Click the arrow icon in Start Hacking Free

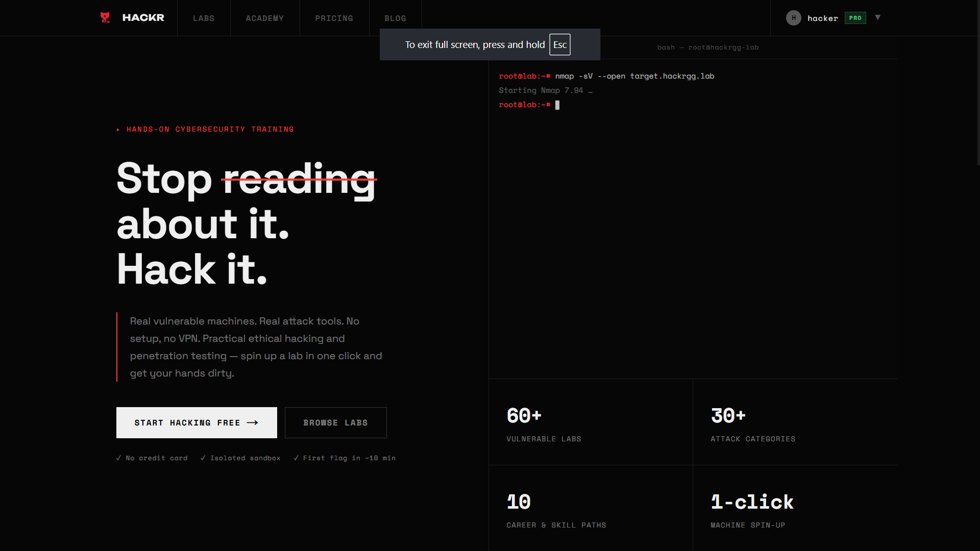[253, 422]
